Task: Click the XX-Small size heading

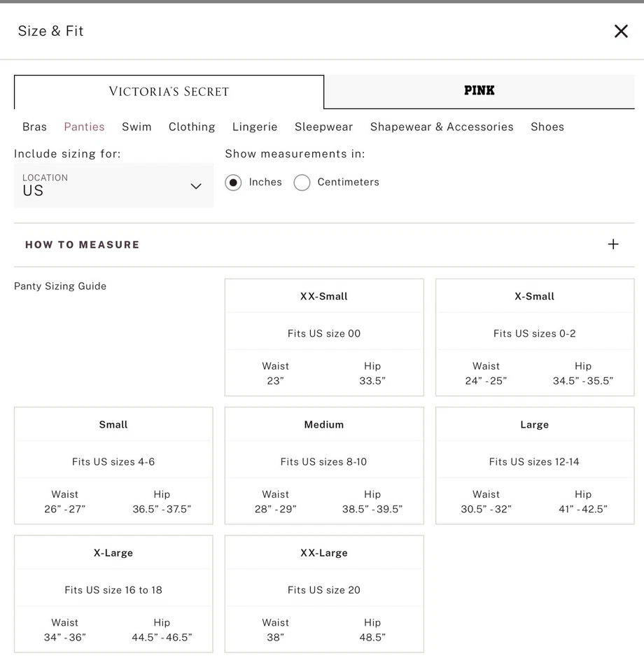Action: click(x=324, y=297)
